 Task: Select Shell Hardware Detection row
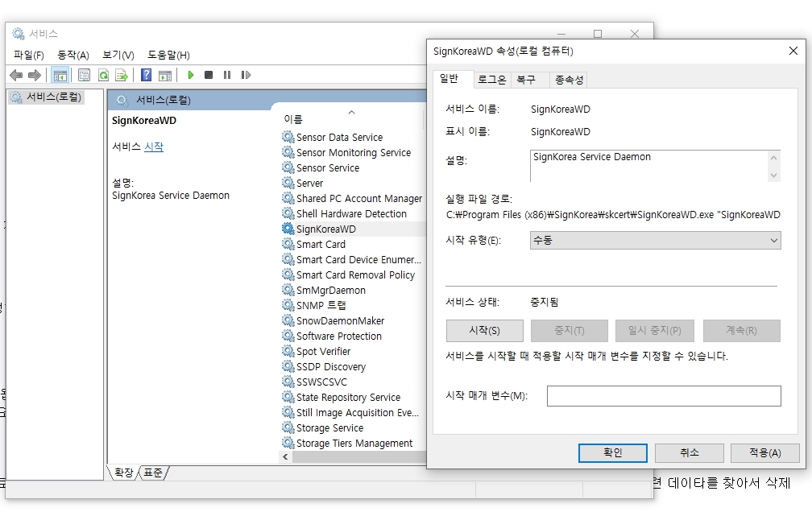pos(353,213)
